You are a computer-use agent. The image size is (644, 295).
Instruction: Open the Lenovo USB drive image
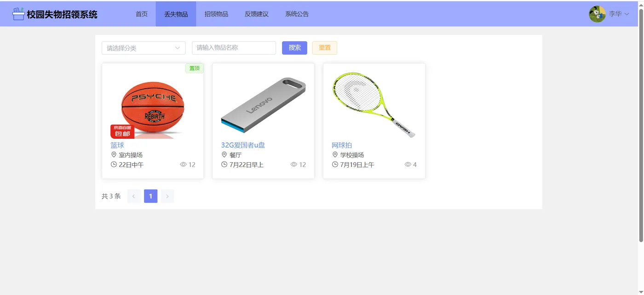pyautogui.click(x=263, y=105)
